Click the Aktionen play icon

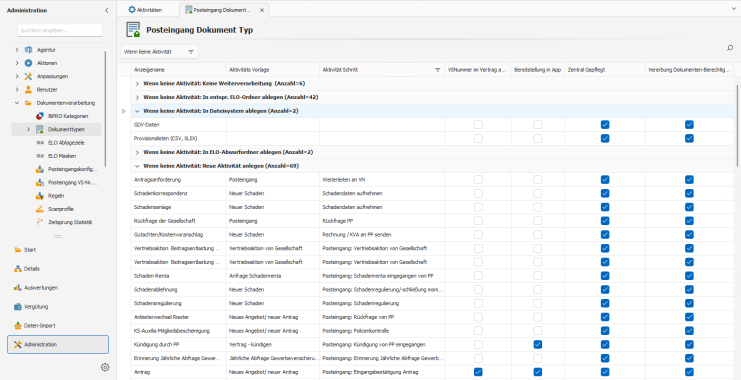point(28,63)
